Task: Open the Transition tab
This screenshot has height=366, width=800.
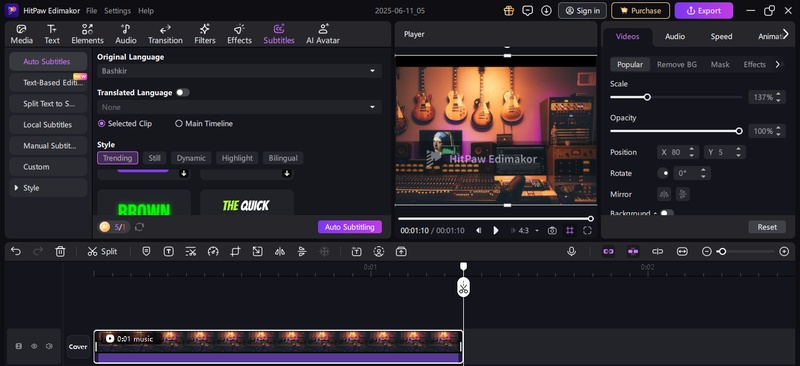Action: pos(165,34)
